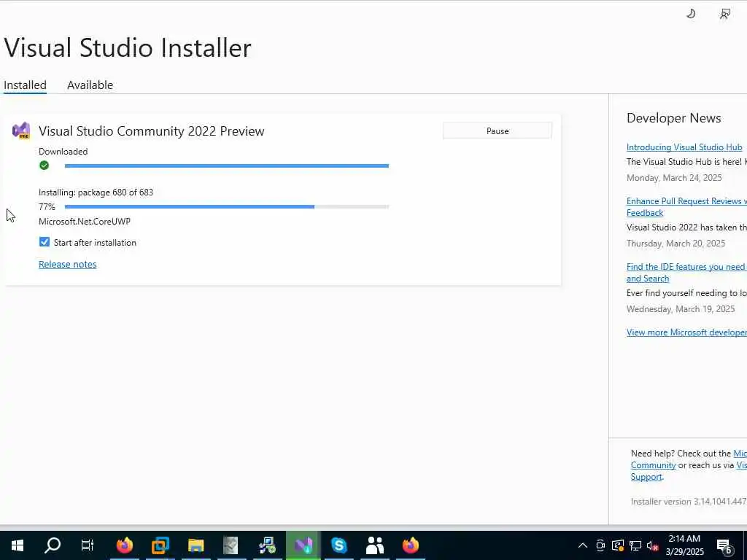Open the taskbar clock and date

point(684,545)
